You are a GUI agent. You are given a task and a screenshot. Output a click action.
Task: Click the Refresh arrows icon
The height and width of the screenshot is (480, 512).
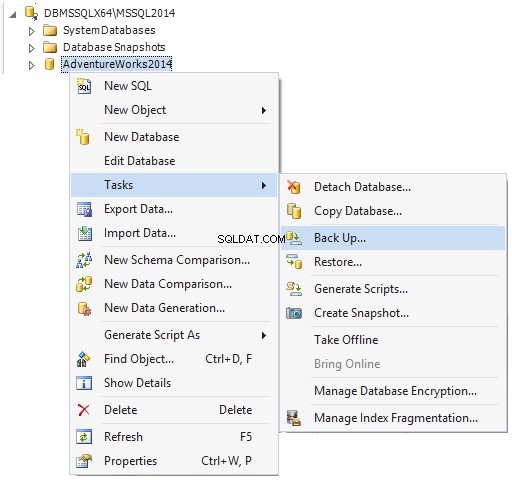point(84,437)
